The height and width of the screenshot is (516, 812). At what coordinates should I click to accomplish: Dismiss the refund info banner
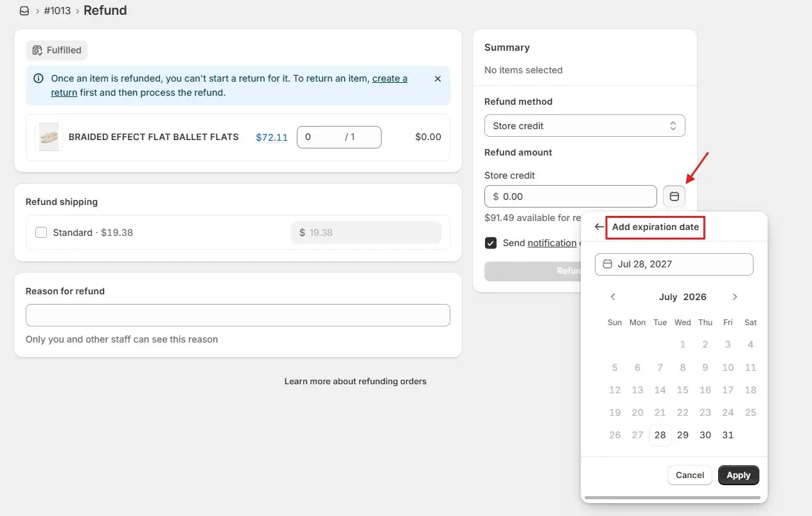click(x=437, y=79)
